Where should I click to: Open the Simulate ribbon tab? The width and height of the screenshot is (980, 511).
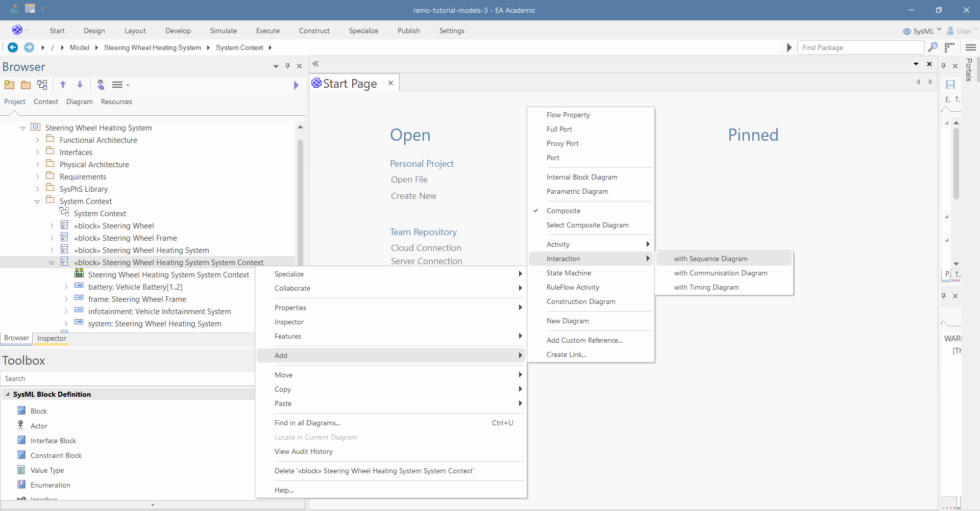[x=223, y=31]
